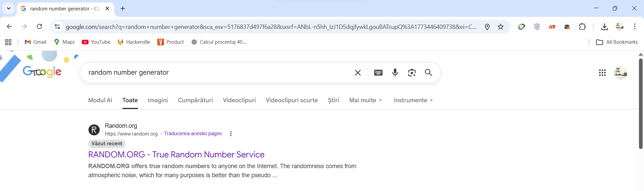Switch to the Imagini tab
644x191 pixels.
158,100
